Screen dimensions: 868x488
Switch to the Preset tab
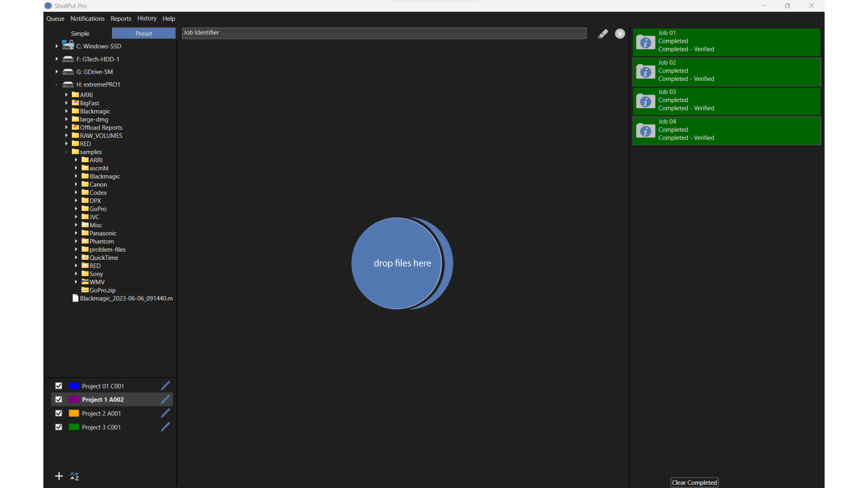pos(143,33)
